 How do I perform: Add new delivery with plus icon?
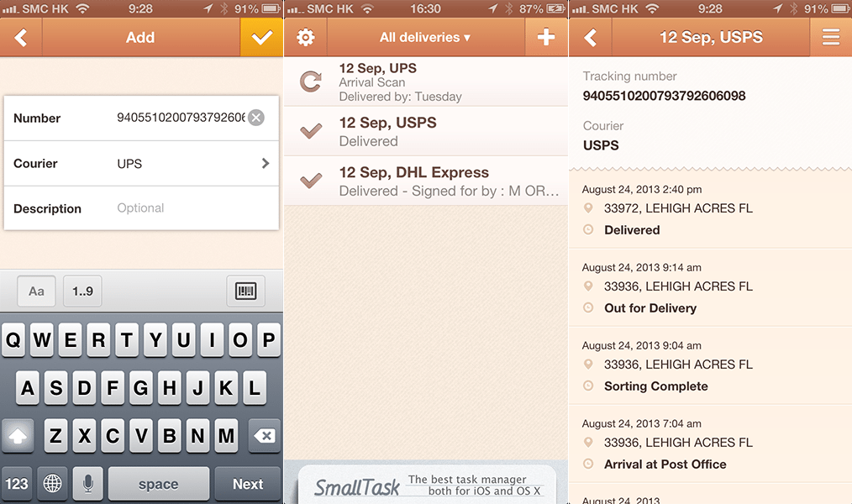tap(546, 38)
